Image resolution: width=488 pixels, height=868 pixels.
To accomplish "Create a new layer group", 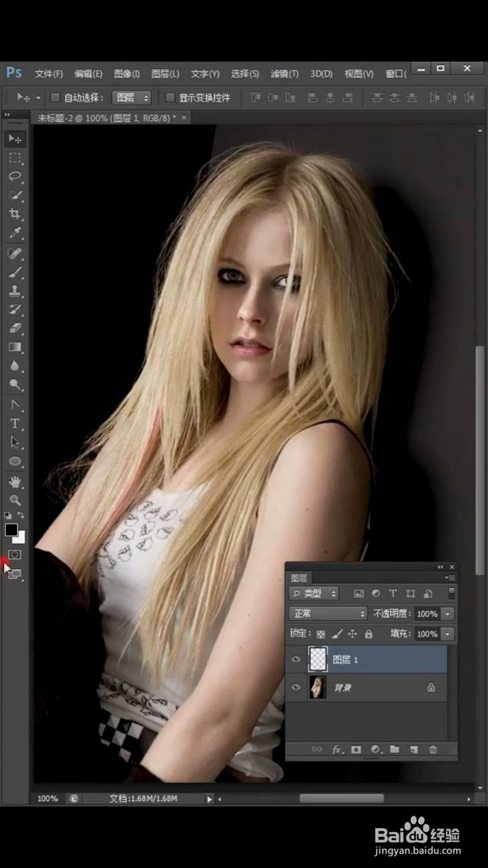I will (x=394, y=749).
